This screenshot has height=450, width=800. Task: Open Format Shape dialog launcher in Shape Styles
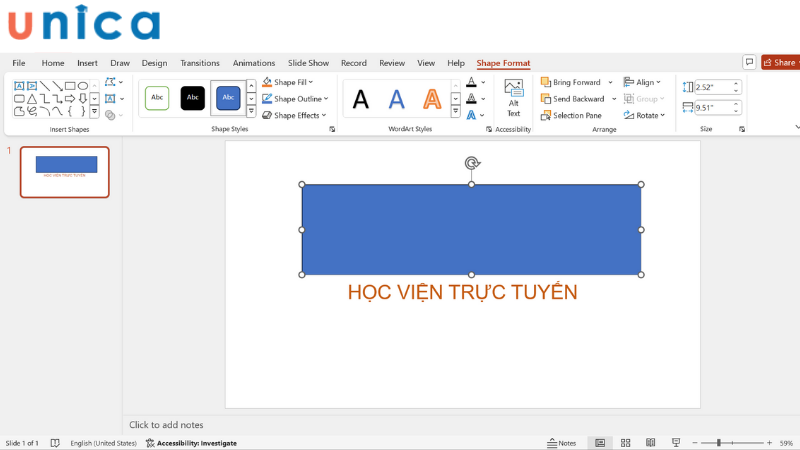click(332, 130)
